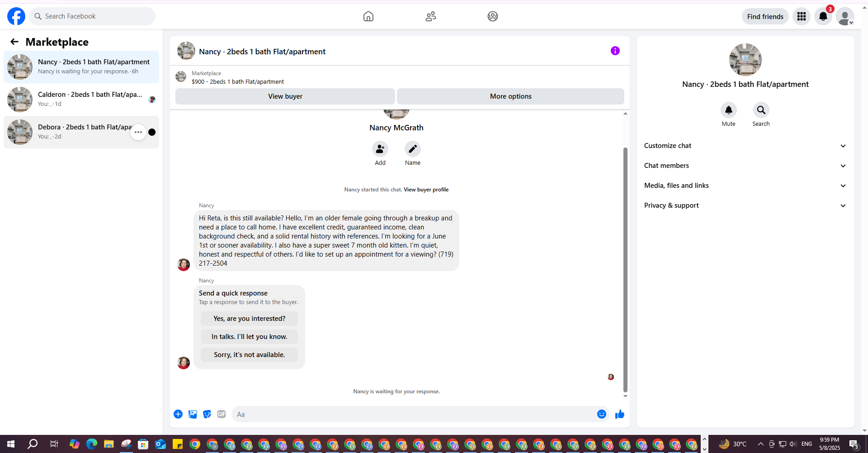Focus the Search Facebook field

point(92,16)
